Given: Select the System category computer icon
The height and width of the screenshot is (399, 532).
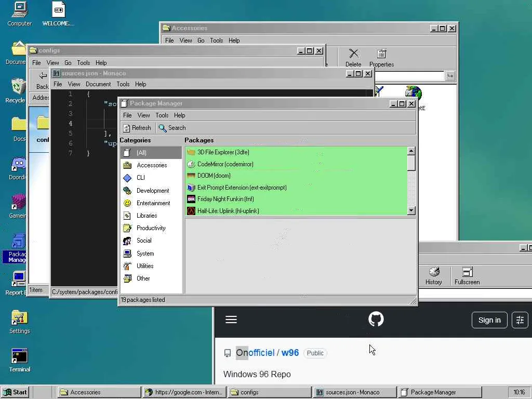Looking at the screenshot, I should tap(127, 254).
